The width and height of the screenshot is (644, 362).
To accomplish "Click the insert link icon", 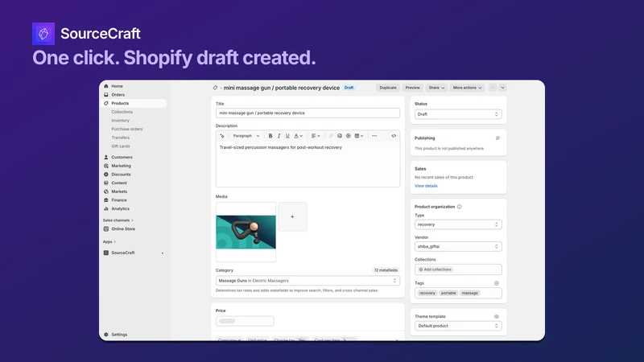I will pyautogui.click(x=331, y=136).
